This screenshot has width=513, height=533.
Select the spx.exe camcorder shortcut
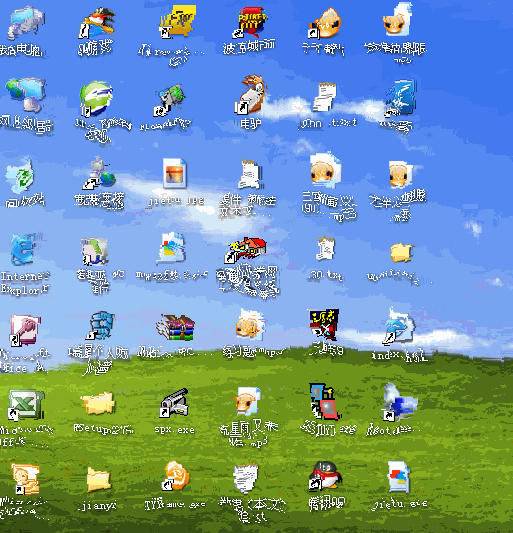(175, 403)
